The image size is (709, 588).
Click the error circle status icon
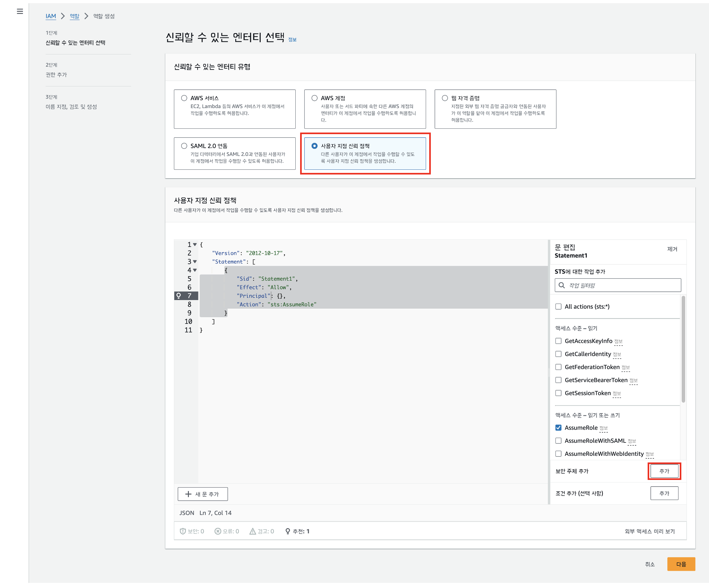(x=218, y=531)
